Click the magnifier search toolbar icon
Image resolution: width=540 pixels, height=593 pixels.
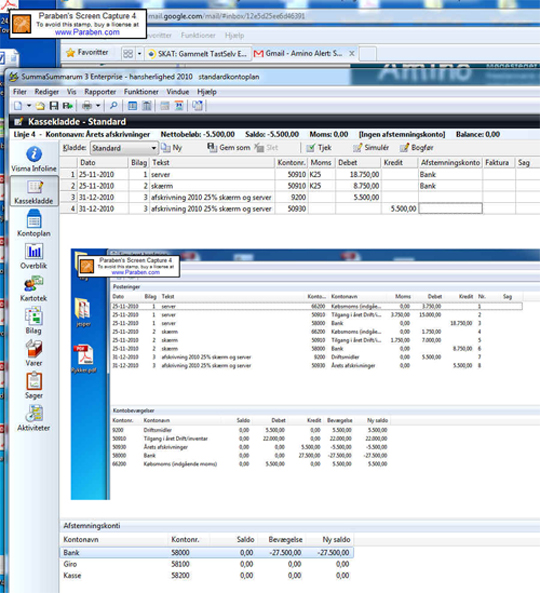[113, 106]
